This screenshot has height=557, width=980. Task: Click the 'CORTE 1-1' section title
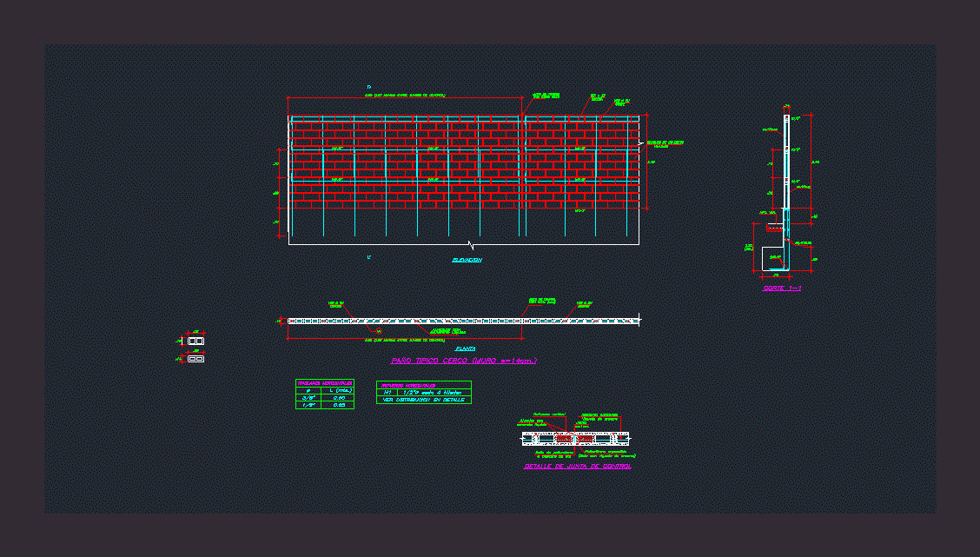(782, 288)
